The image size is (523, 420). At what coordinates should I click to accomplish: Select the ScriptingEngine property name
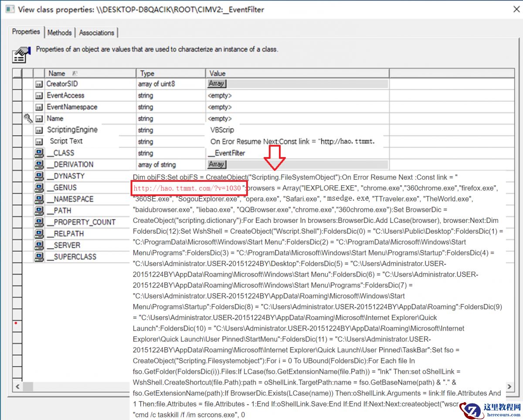pyautogui.click(x=72, y=130)
